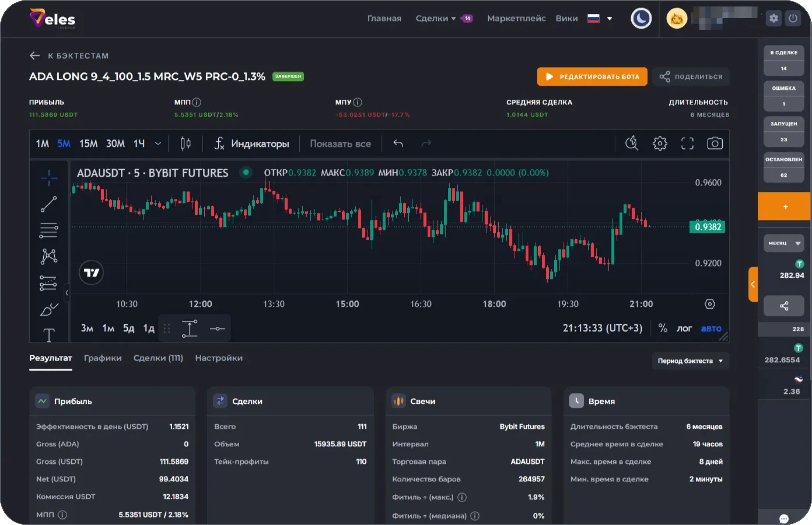Toggle percent scale on chart
The height and width of the screenshot is (525, 812).
[x=663, y=328]
